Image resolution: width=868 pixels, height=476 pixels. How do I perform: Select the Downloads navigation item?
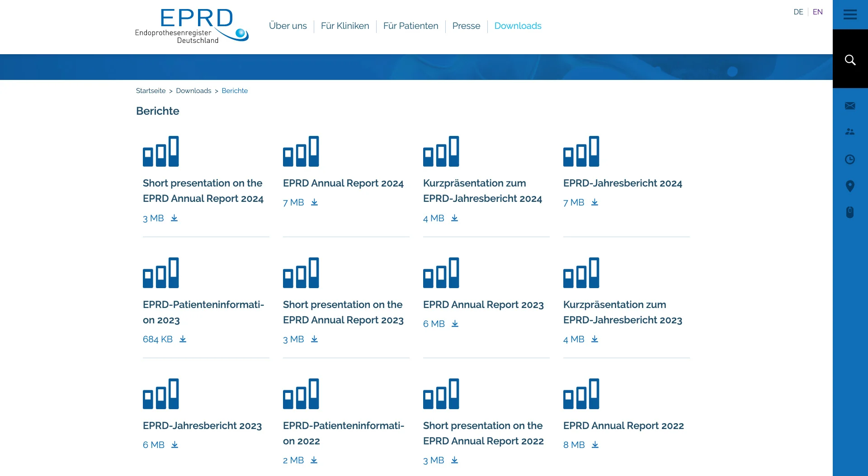tap(518, 26)
